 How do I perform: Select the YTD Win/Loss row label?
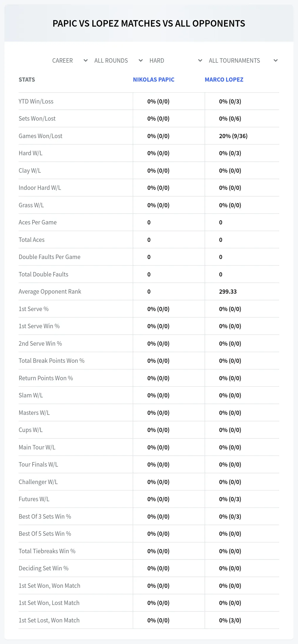click(36, 101)
